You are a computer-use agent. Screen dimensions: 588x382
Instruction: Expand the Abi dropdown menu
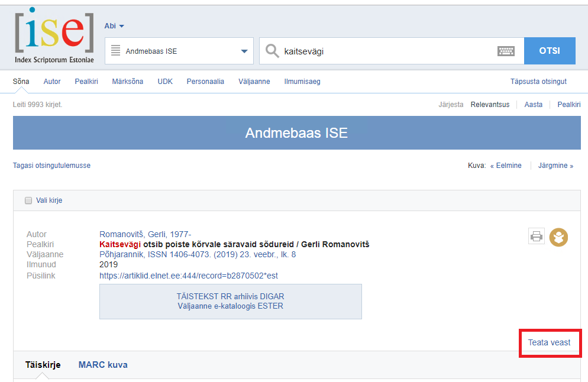(x=114, y=26)
